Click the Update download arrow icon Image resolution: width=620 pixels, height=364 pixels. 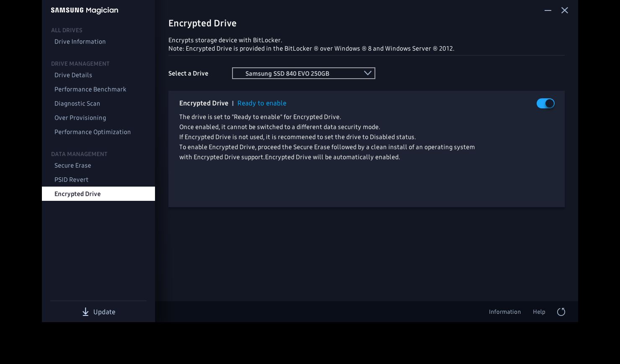pos(85,312)
